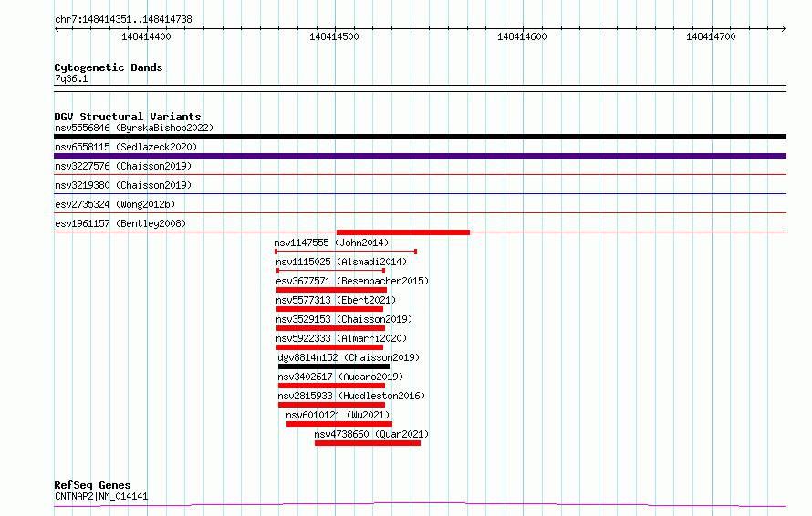Select the nsv4738660 (Quan2021) red bar

click(x=368, y=443)
